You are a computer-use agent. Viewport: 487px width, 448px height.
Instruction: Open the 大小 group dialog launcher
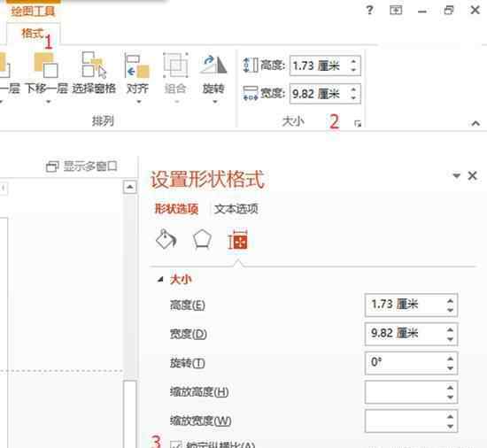(x=358, y=124)
